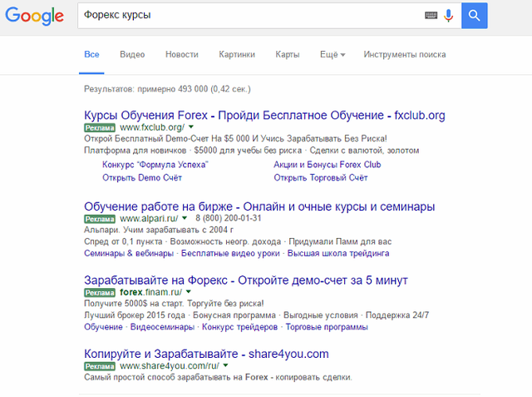The image size is (532, 397).
Task: Open sitelink 'Акции и Бонусы Forex Club'
Action: [x=328, y=165]
